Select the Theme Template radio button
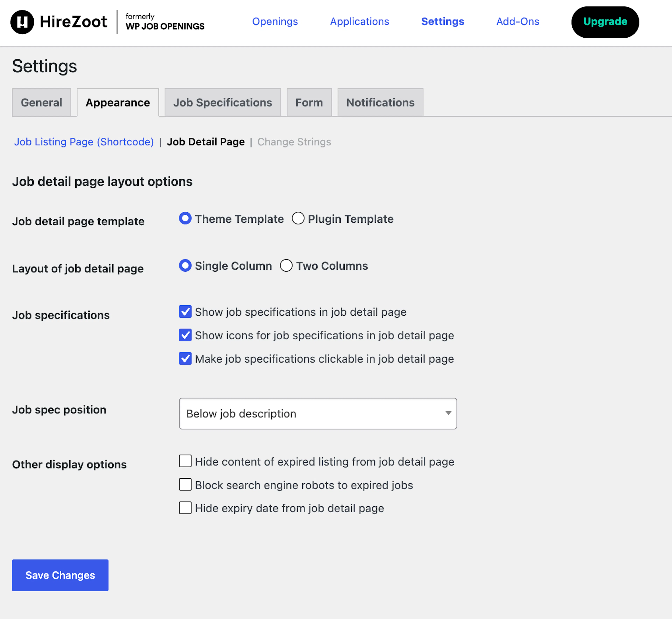672x619 pixels. [185, 218]
